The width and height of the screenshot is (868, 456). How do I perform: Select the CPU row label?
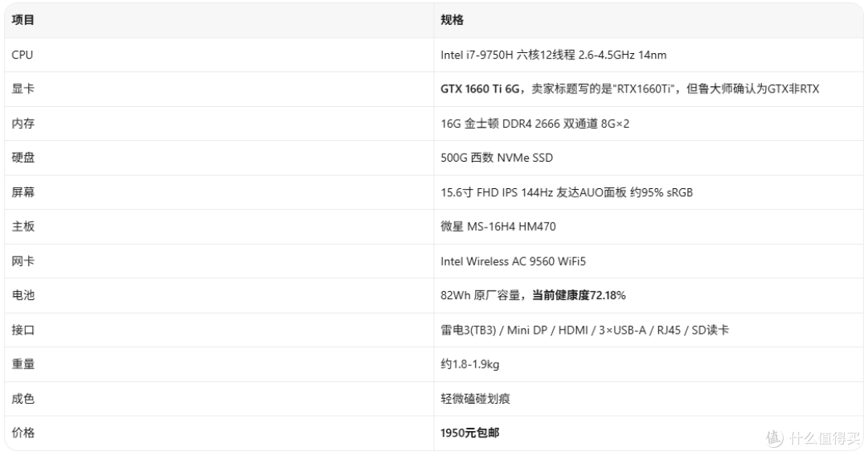23,55
